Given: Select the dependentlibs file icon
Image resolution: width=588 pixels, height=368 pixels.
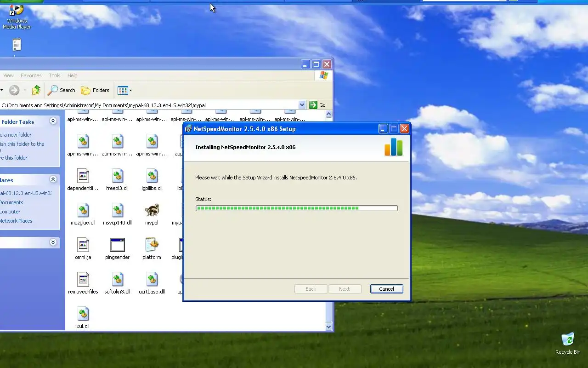Looking at the screenshot, I should 83,176.
